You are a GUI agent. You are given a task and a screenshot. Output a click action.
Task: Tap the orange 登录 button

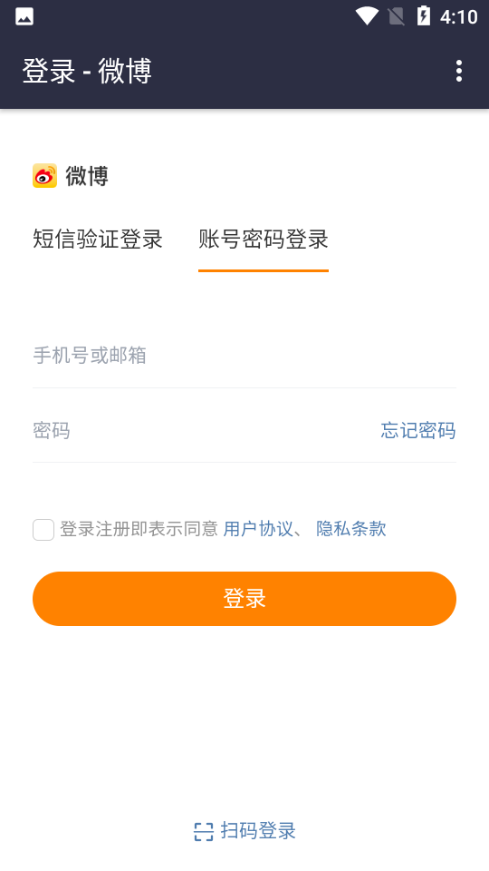tap(244, 599)
